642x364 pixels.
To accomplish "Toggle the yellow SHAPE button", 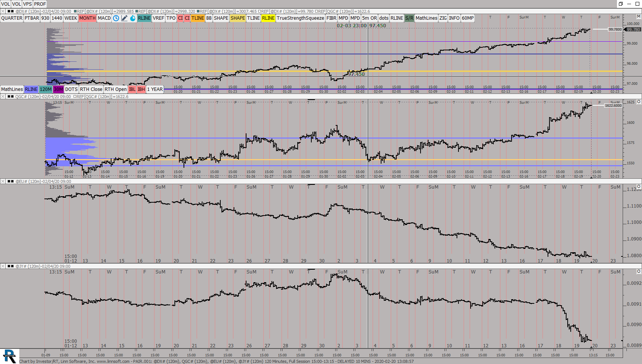I will coord(238,18).
